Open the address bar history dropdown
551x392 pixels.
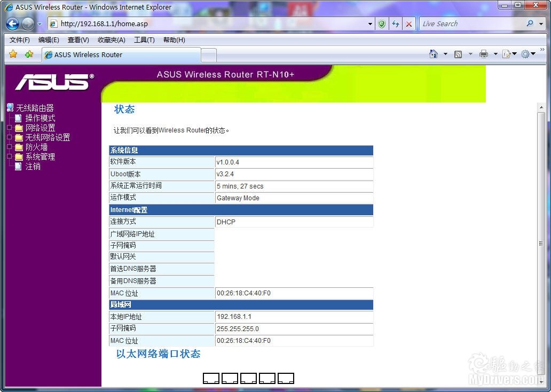point(370,24)
